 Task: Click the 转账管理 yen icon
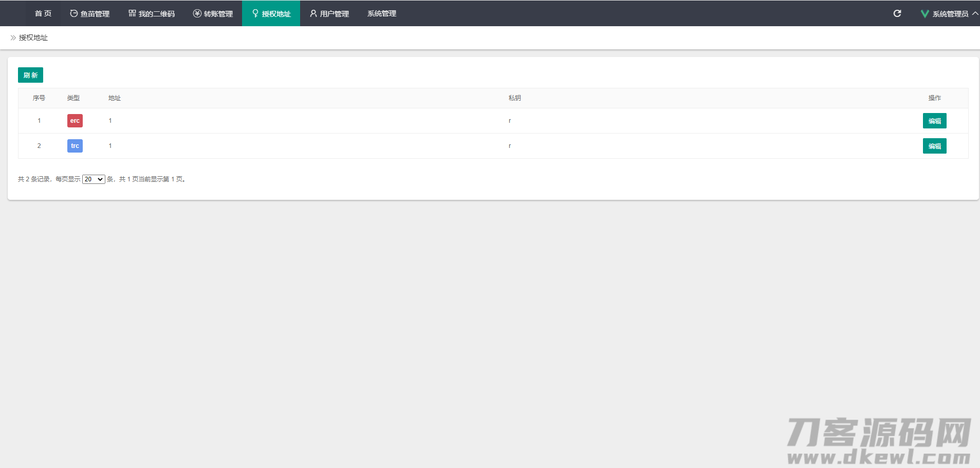click(x=197, y=13)
